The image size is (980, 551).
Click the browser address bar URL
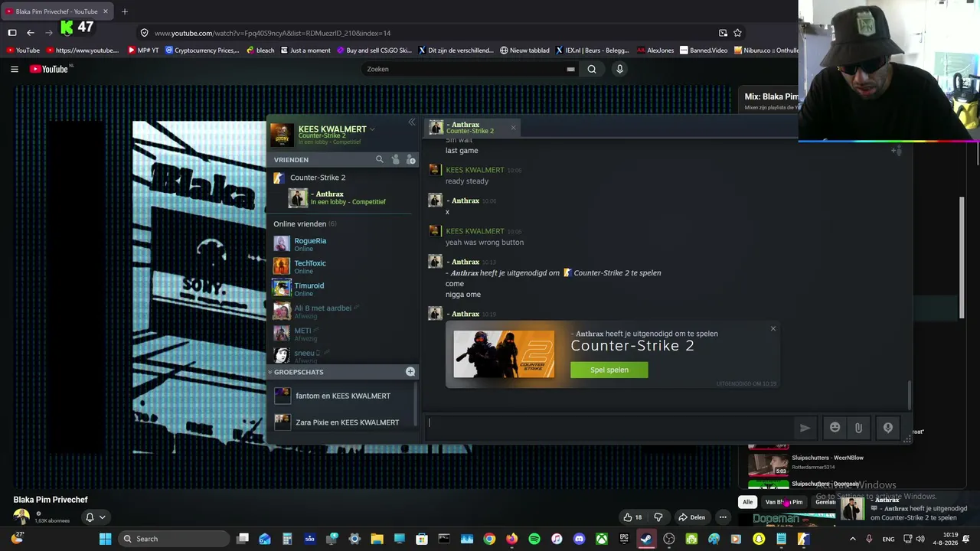coord(273,33)
